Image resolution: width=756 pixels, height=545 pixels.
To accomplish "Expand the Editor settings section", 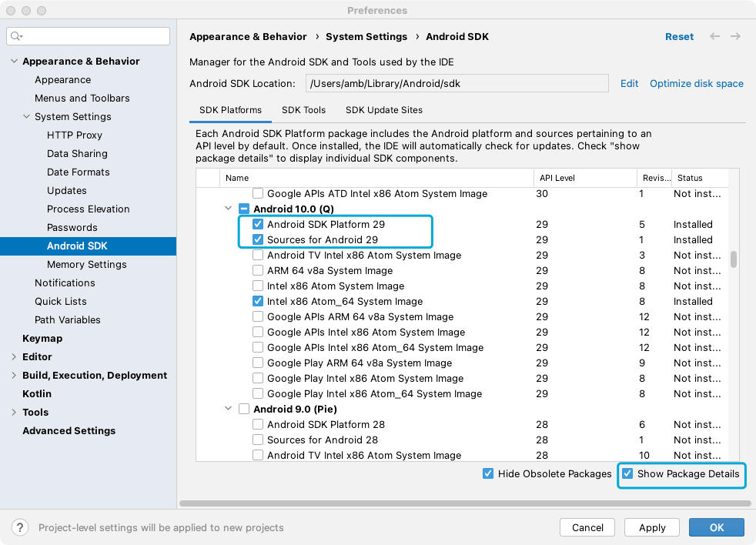I will 14,357.
